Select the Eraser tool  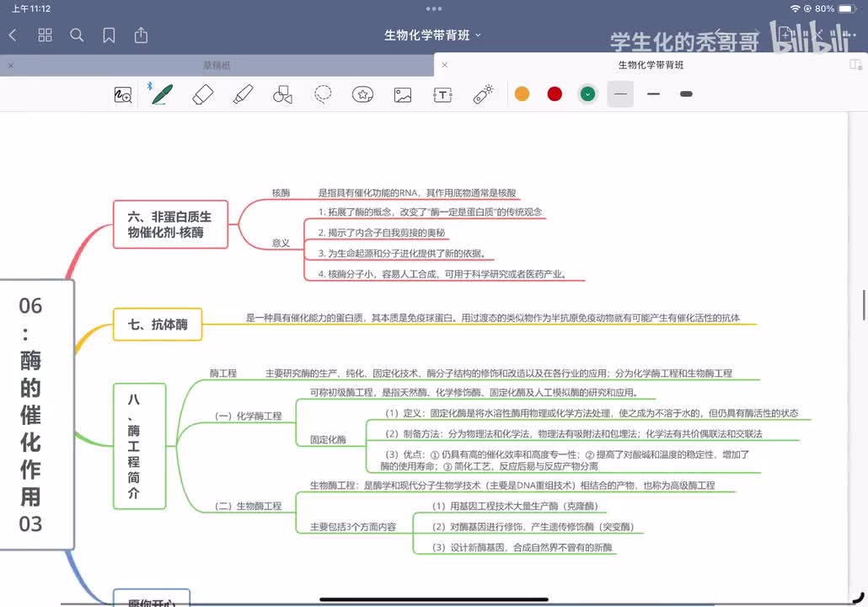202,94
